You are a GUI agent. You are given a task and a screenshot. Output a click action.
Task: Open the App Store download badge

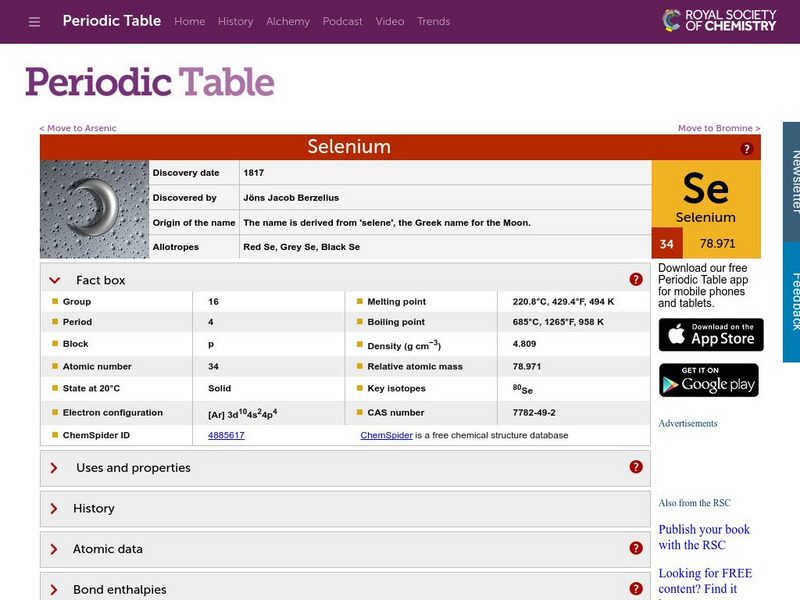710,335
